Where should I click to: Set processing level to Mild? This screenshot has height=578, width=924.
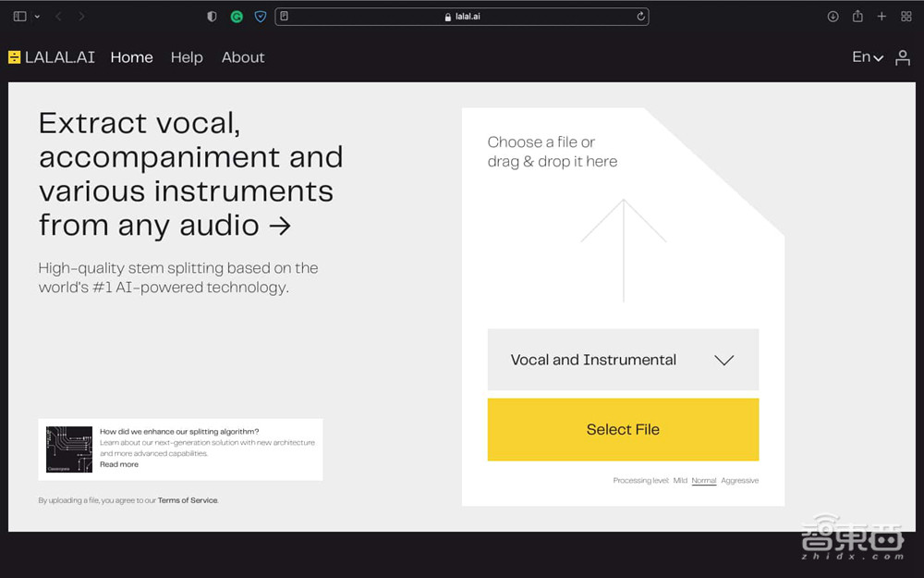point(680,481)
